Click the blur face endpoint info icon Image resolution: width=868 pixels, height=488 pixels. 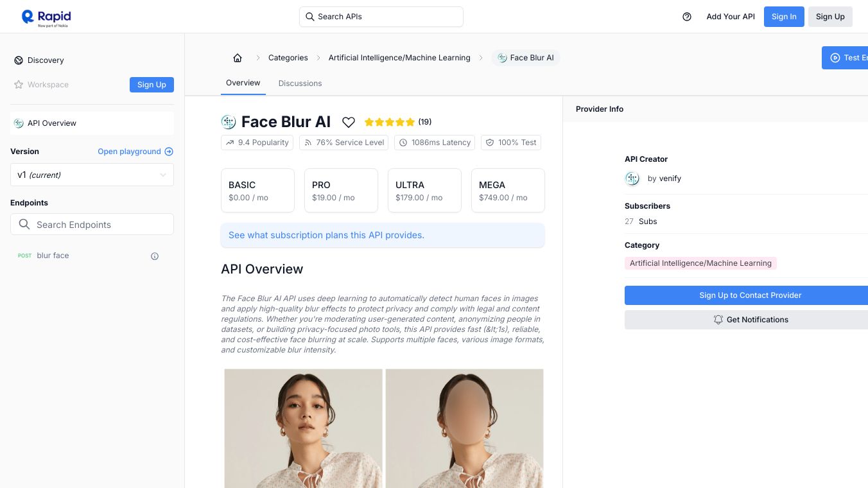(x=155, y=256)
